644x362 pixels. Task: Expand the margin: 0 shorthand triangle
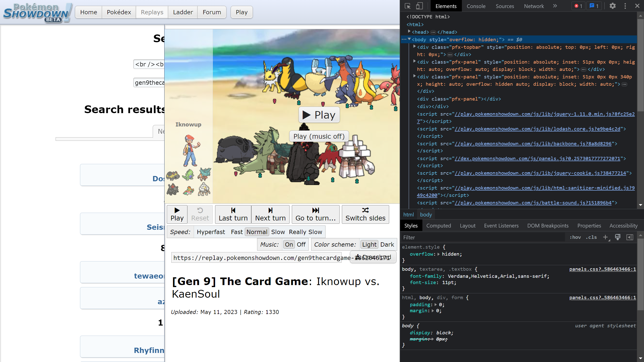pyautogui.click(x=433, y=311)
